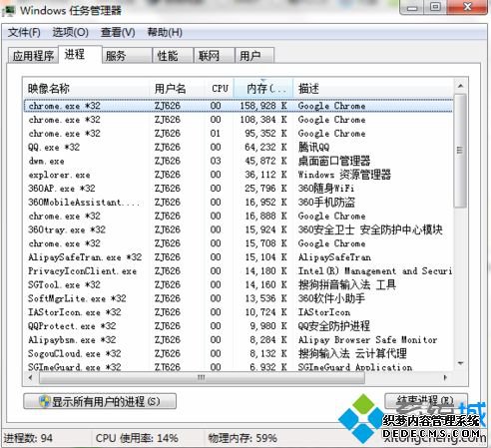Click the 进程数: 94 status entry
Screen dimensions: 491x448
[28, 438]
